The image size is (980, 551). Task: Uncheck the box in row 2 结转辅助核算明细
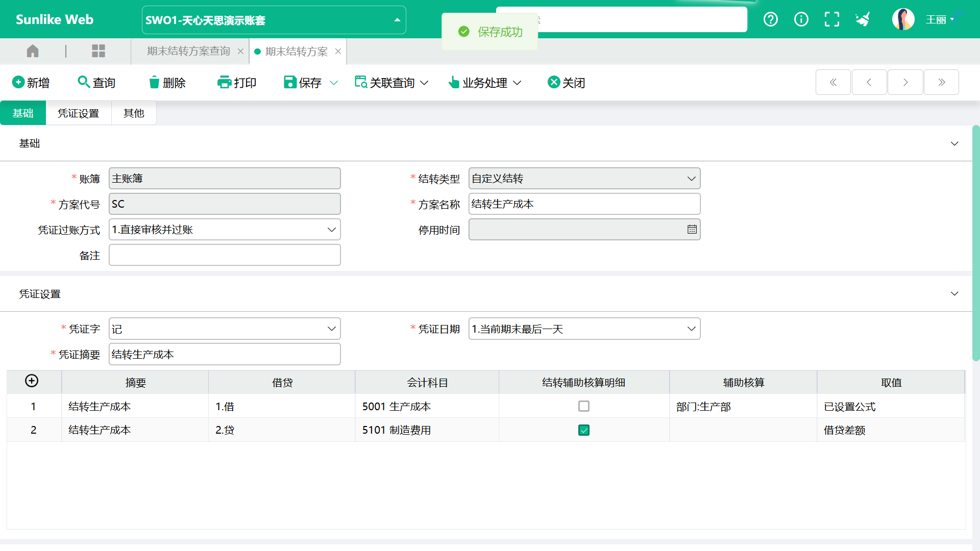click(584, 430)
